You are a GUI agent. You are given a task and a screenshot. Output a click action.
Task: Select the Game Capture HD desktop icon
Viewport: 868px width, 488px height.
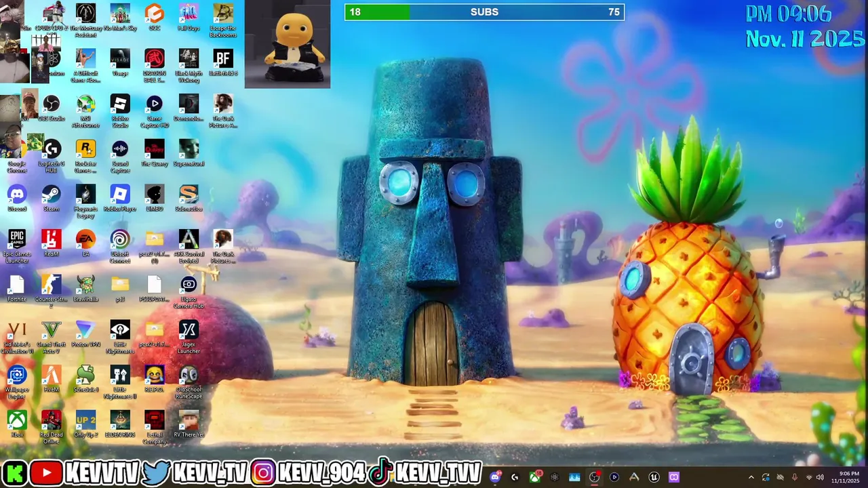[154, 112]
